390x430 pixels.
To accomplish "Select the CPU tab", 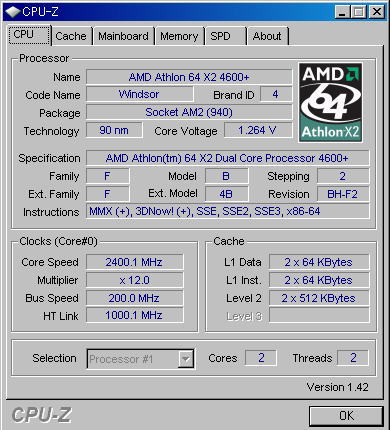I will tap(29, 35).
